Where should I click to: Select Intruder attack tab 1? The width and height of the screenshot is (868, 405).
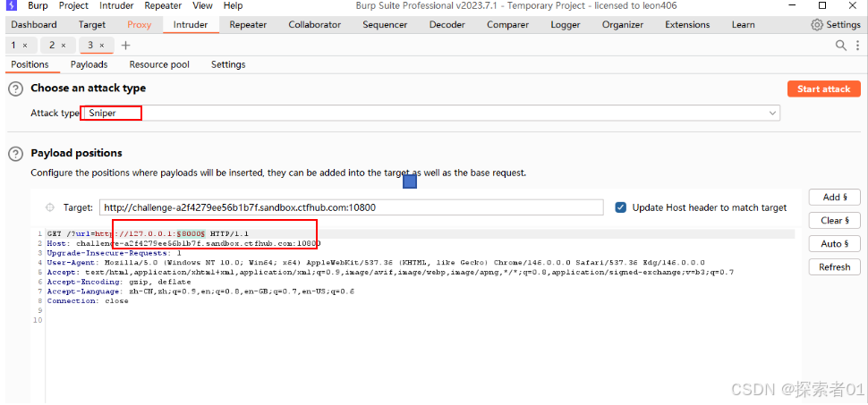tap(13, 46)
